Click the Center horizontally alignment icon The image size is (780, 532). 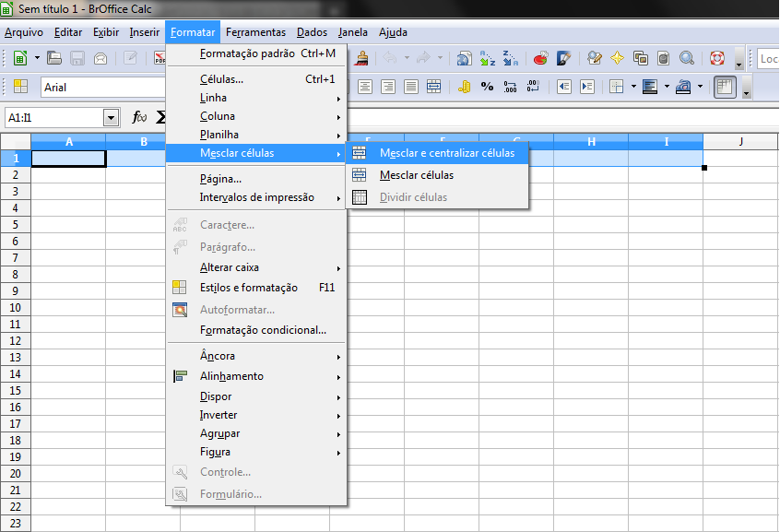(x=364, y=87)
